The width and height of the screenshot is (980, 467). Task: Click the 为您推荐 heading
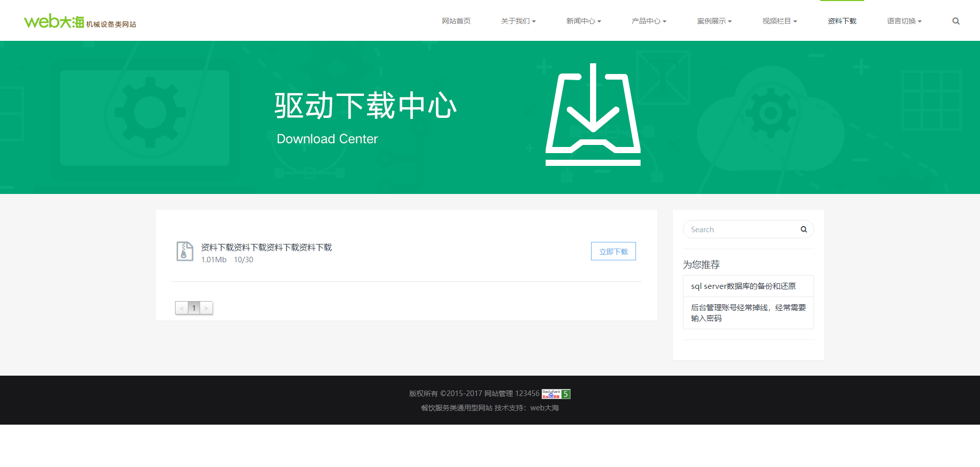701,264
